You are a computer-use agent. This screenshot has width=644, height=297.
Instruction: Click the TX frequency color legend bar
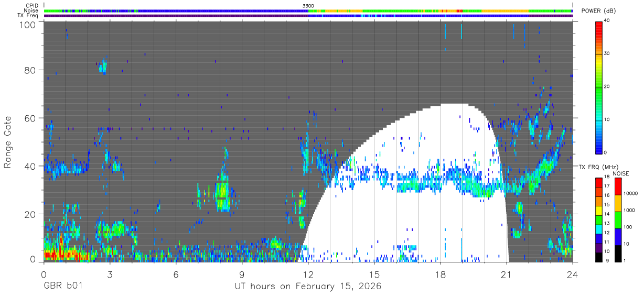point(599,219)
